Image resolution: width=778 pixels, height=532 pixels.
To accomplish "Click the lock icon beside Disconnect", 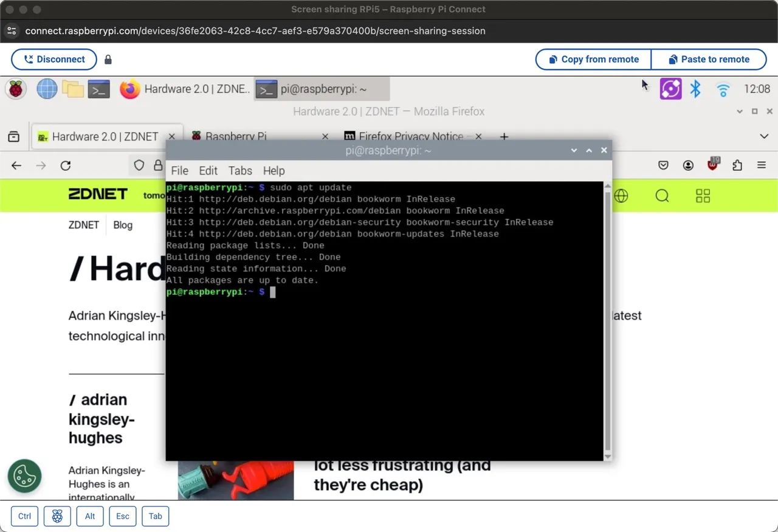I will (x=108, y=60).
